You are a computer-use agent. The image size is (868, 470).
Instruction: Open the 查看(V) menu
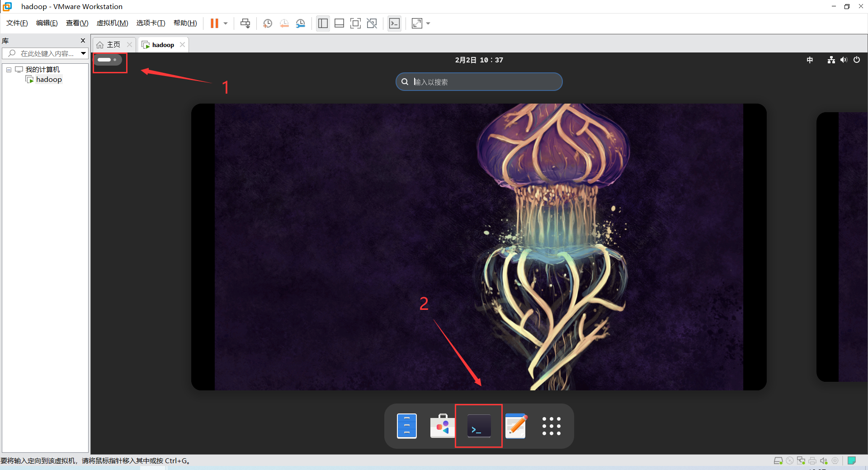click(77, 23)
